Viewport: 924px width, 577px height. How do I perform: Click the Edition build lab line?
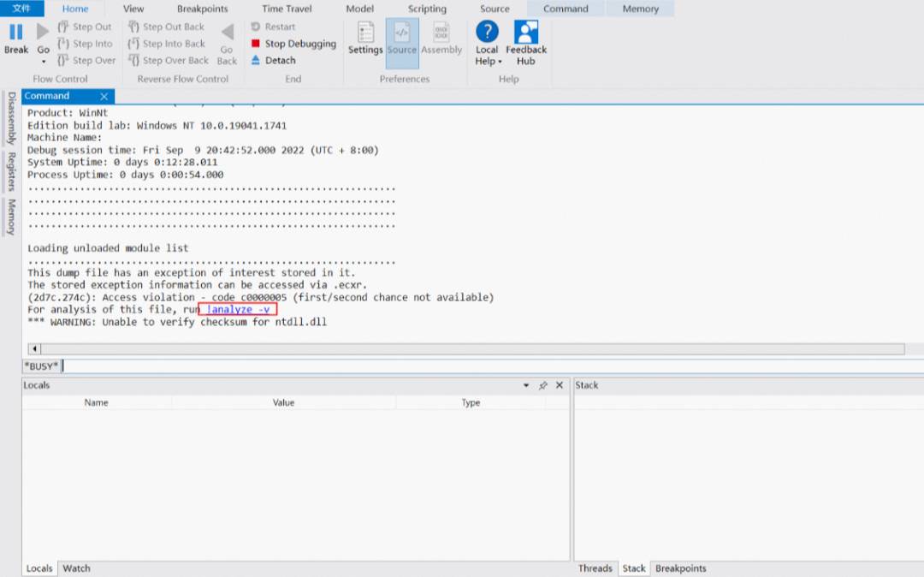coord(157,126)
